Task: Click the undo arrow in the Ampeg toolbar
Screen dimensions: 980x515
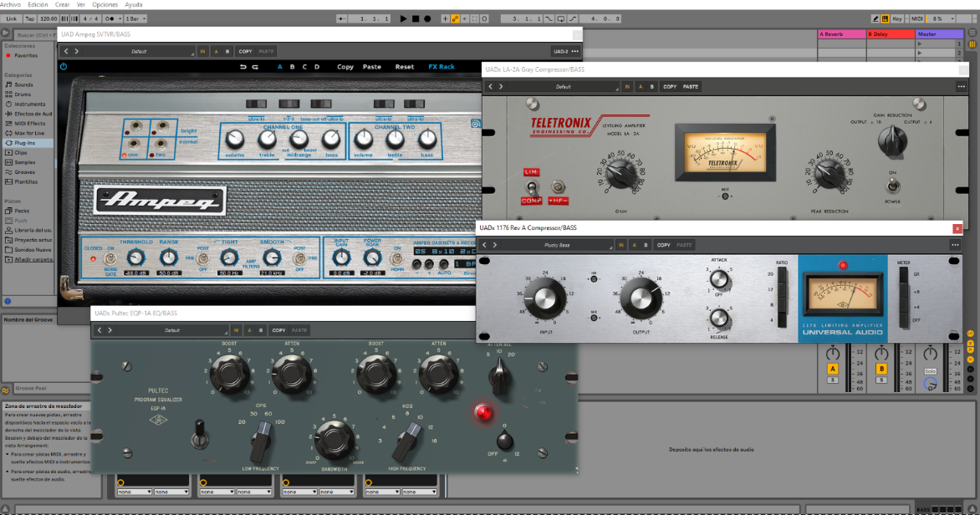Action: [x=243, y=67]
